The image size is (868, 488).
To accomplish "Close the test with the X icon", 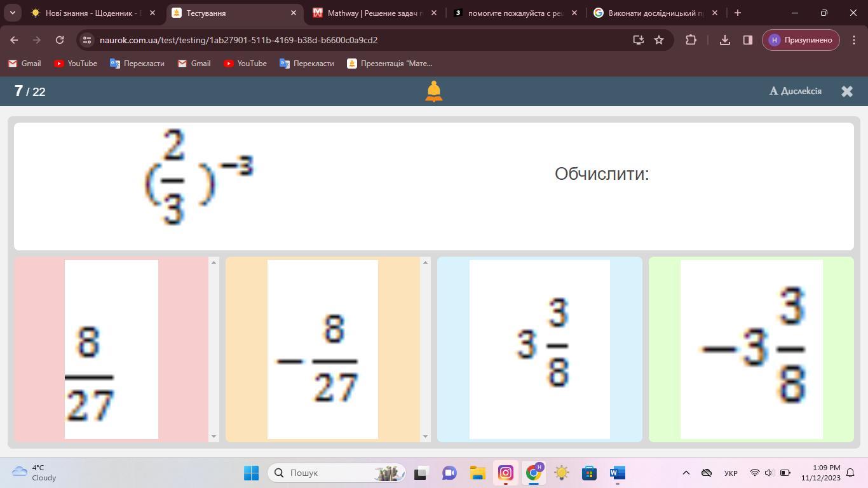I will point(846,91).
